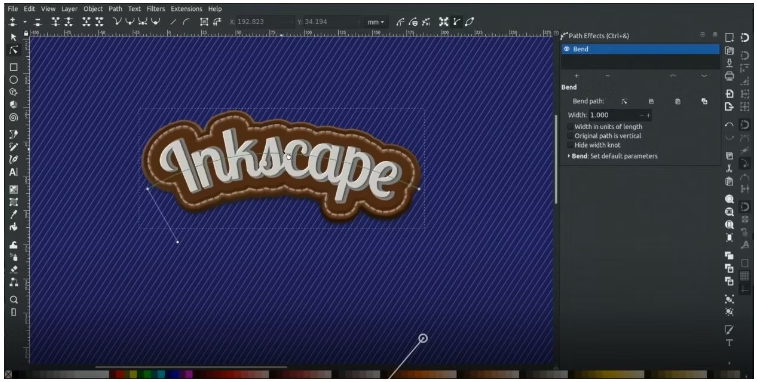This screenshot has height=382, width=757.
Task: Open the mm units dropdown
Action: pos(375,22)
